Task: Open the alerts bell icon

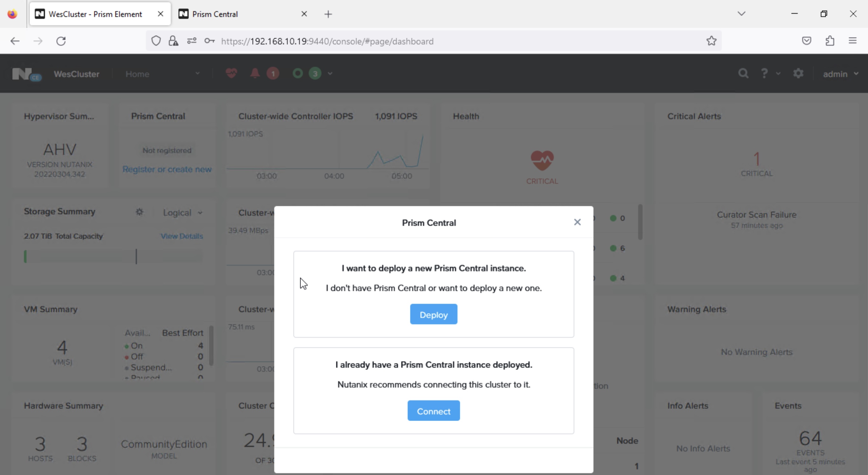Action: [x=255, y=73]
